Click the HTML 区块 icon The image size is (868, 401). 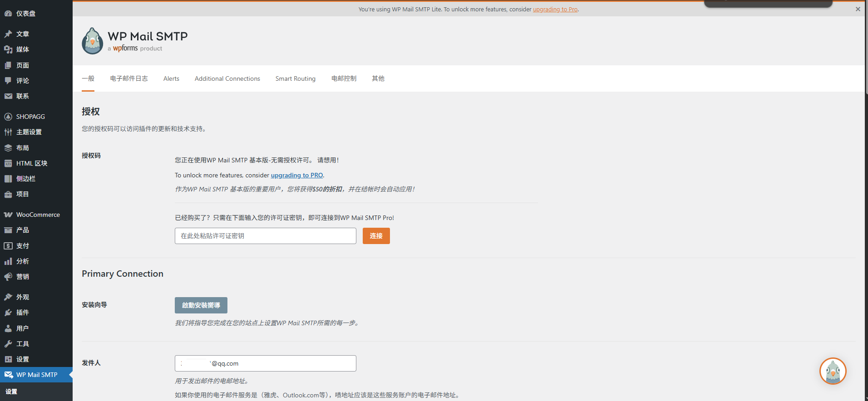(x=8, y=163)
